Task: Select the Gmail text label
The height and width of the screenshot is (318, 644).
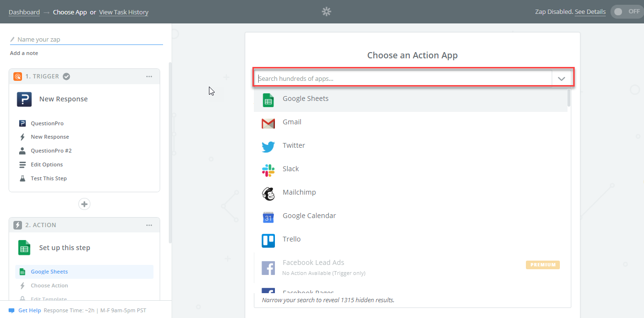Action: [292, 122]
